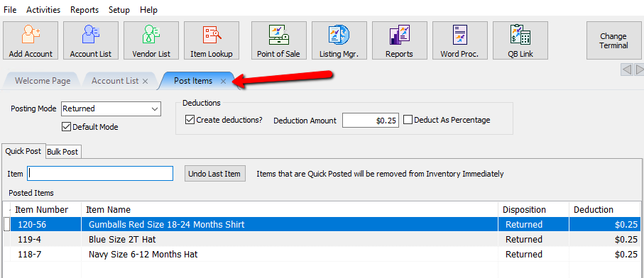Image resolution: width=644 pixels, height=278 pixels.
Task: Click the Returned disposition for item 118-7
Action: (524, 254)
